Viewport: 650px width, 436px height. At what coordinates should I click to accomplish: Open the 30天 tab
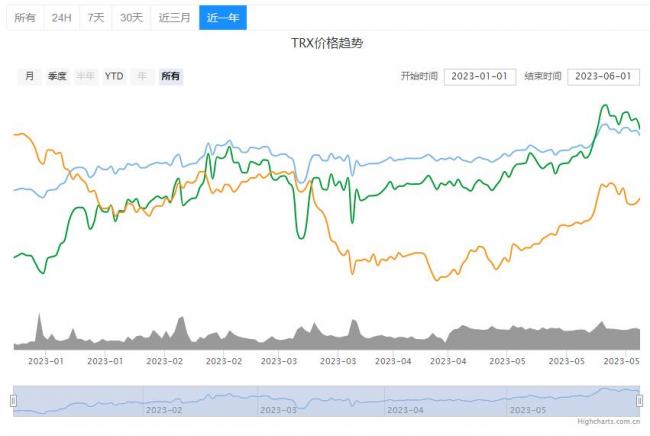pyautogui.click(x=131, y=18)
